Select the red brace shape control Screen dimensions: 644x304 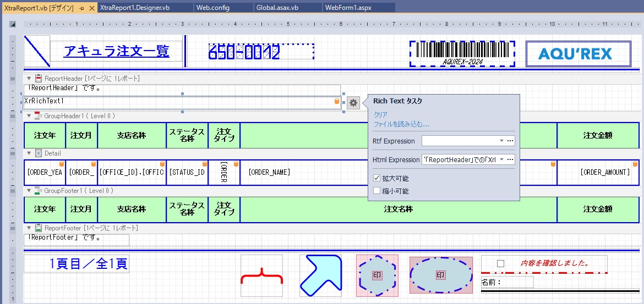click(261, 275)
